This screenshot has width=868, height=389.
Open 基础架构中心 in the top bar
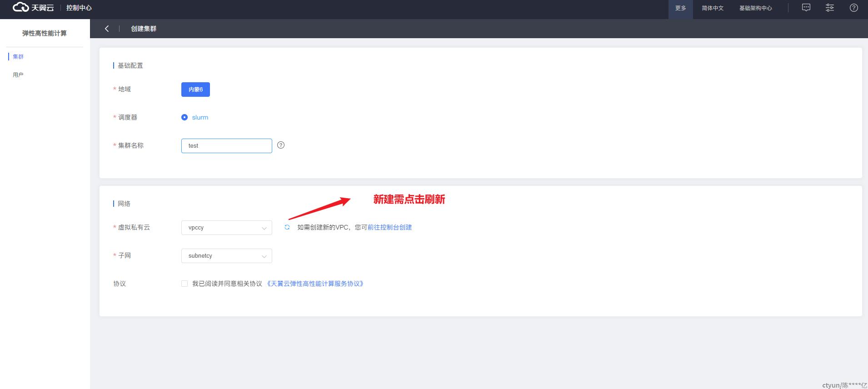tap(755, 8)
